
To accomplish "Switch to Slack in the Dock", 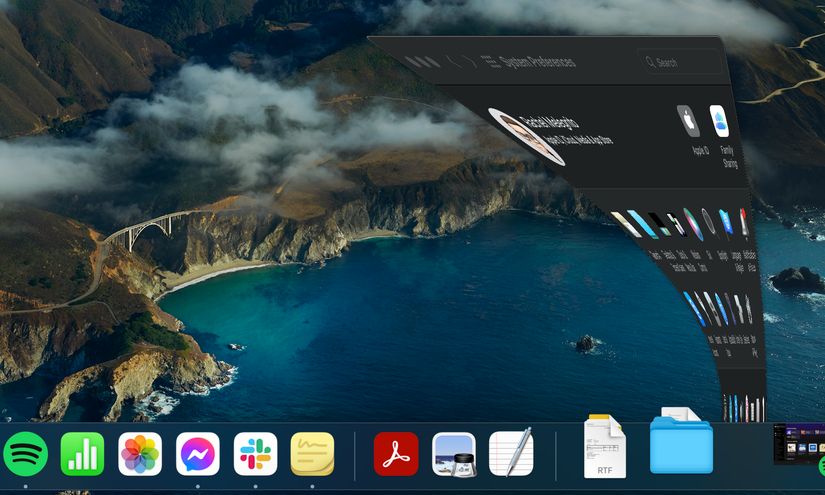I will click(255, 454).
